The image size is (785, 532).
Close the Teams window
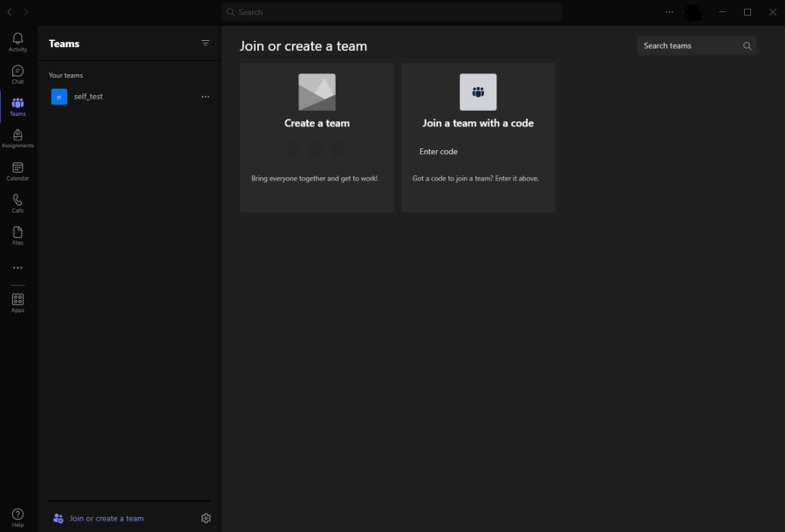pos(773,12)
